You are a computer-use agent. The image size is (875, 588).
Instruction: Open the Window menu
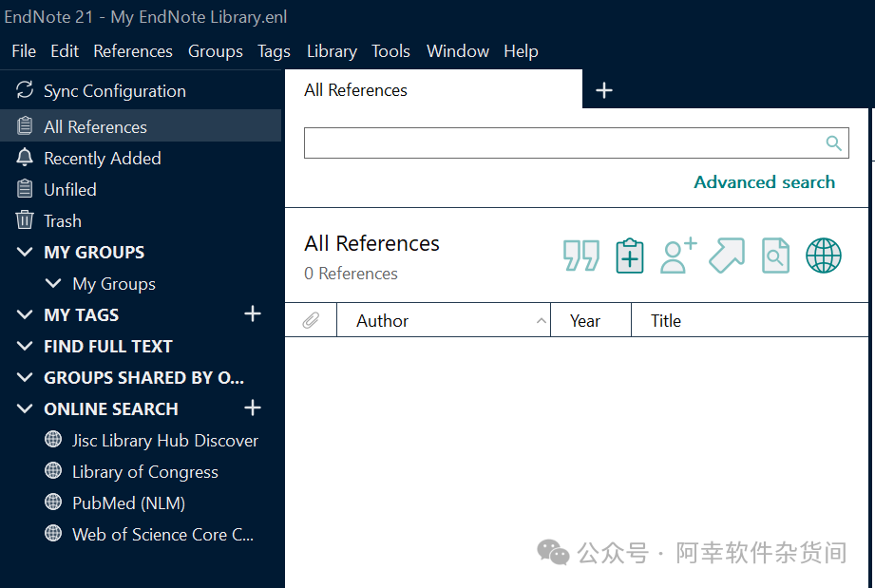tap(458, 51)
